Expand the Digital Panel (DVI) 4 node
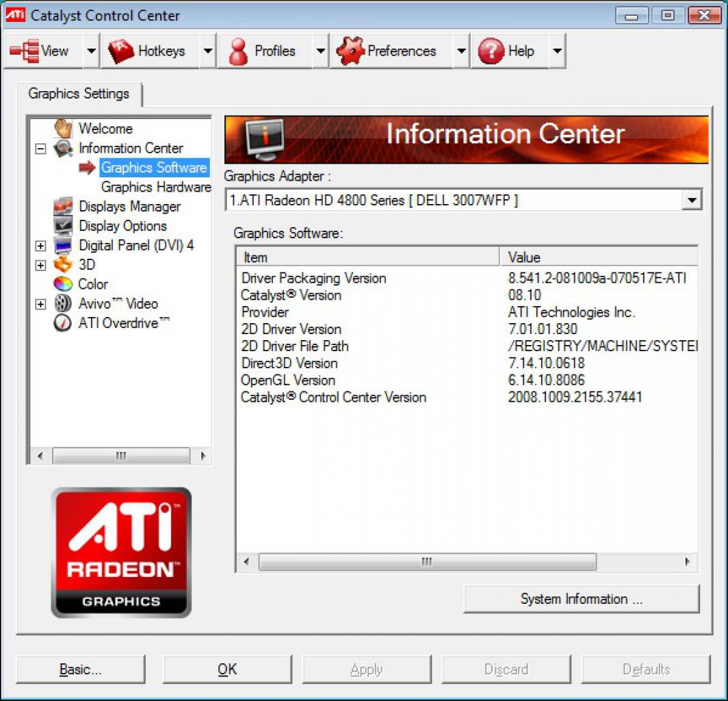728x701 pixels. [x=41, y=246]
